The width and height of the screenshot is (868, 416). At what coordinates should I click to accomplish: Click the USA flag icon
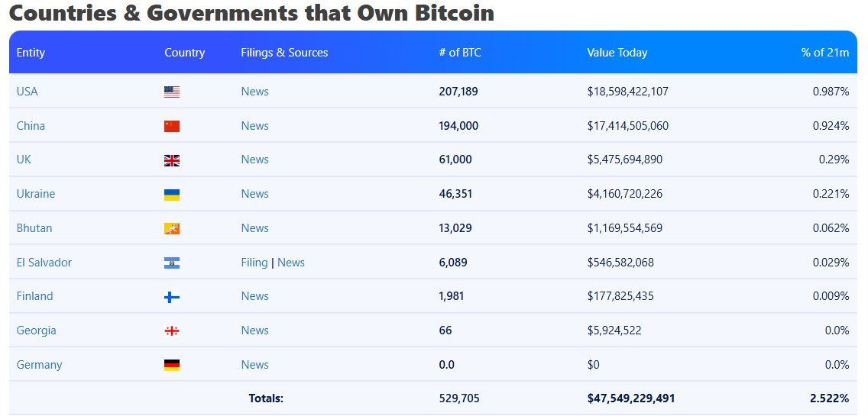172,92
